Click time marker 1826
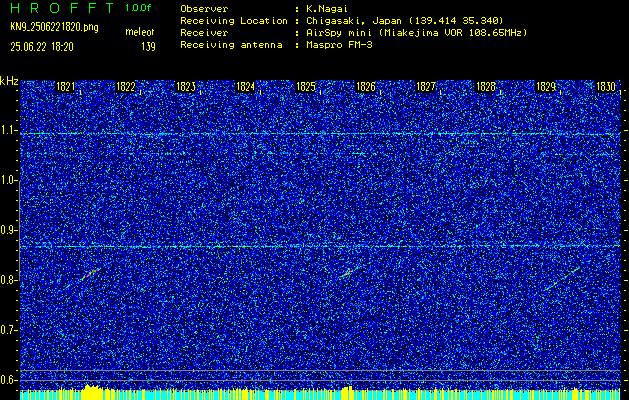This screenshot has height=400, width=629. pos(366,87)
